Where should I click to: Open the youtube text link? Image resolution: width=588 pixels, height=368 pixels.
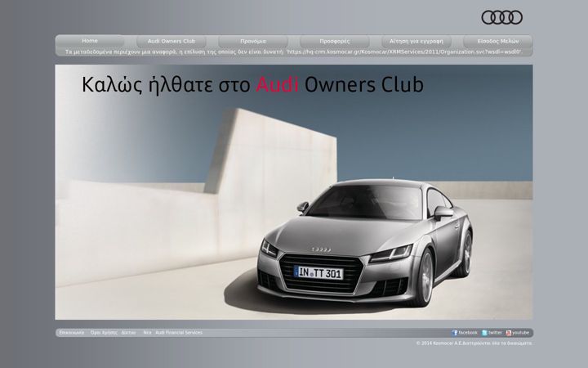pyautogui.click(x=520, y=333)
